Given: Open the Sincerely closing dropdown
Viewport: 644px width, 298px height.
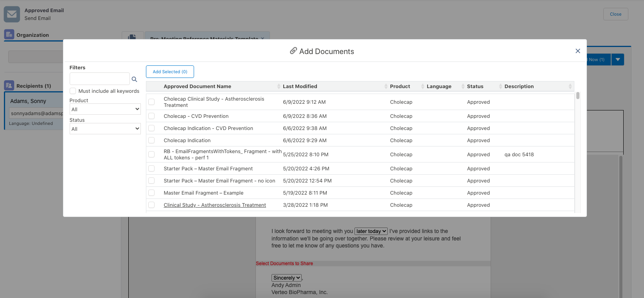Looking at the screenshot, I should click(x=286, y=278).
